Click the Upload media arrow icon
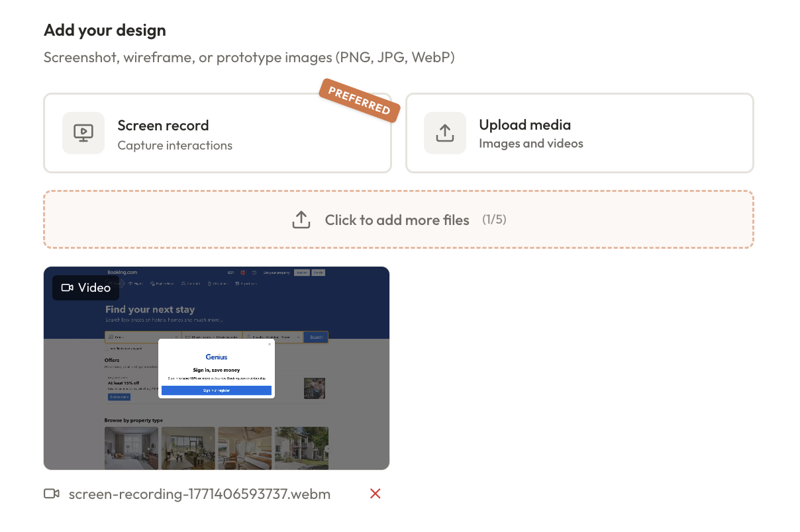 click(444, 132)
